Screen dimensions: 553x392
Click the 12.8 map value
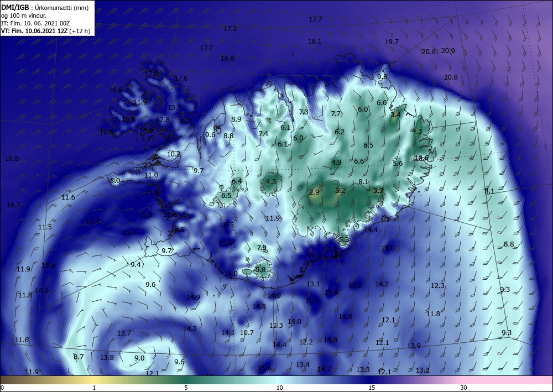[x=163, y=119]
